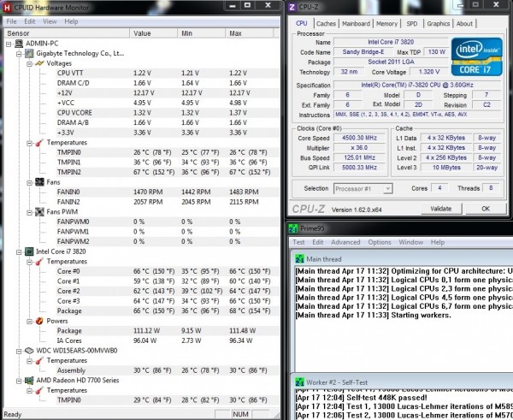Collapse the WDC WD15EARS-00MVWB0 node

click(19, 351)
